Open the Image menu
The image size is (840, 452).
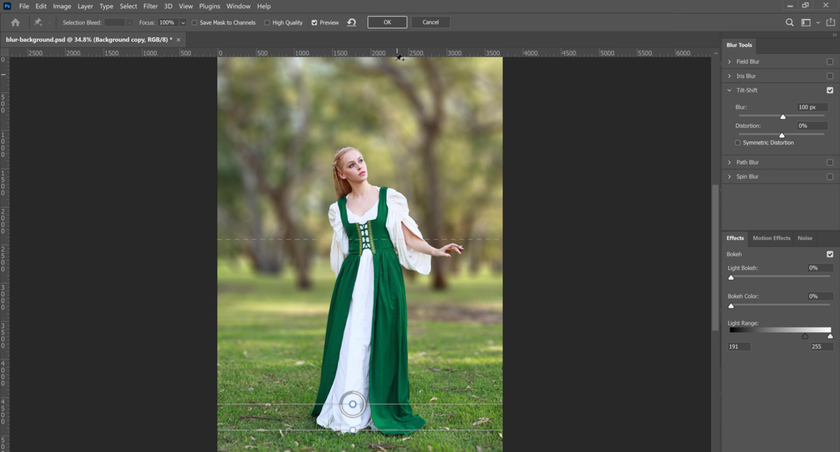pos(62,6)
